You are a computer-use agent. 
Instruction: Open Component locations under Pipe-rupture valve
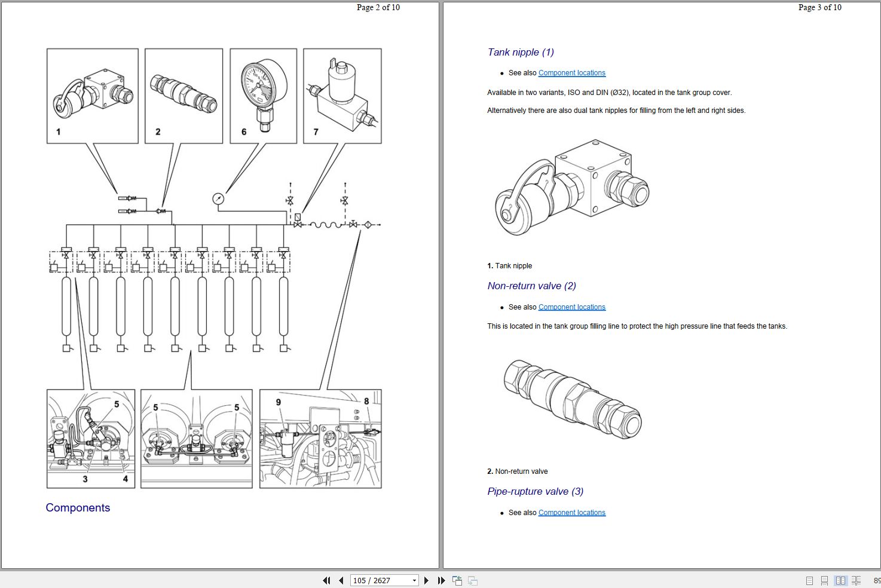pos(571,512)
